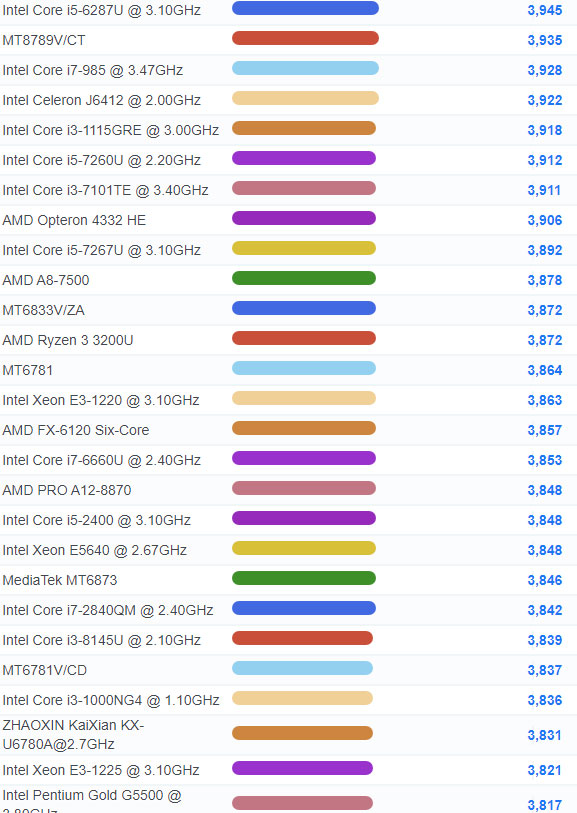Select Intel Core i7-985 @ 3.47GHz entry

click(93, 71)
